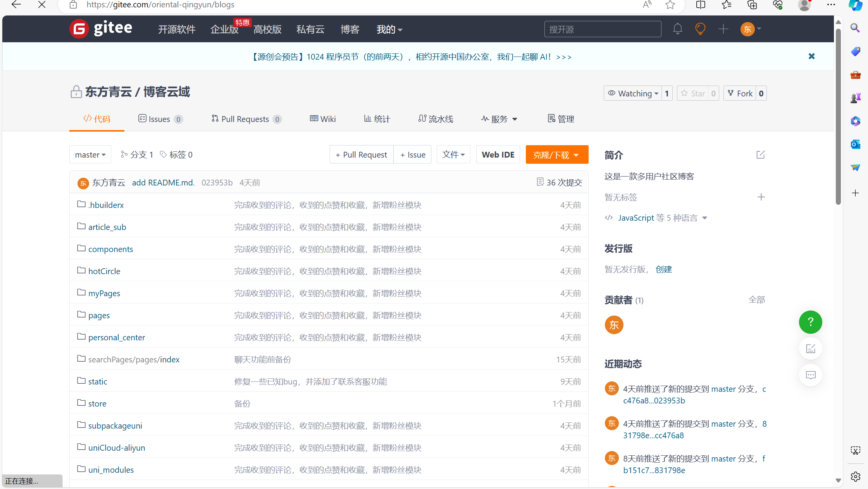Toggle the Star button
This screenshot has height=489, width=868.
(x=693, y=93)
